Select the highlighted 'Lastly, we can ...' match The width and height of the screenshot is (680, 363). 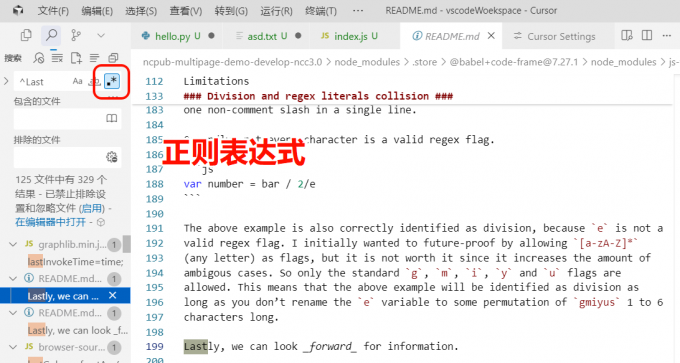65,296
